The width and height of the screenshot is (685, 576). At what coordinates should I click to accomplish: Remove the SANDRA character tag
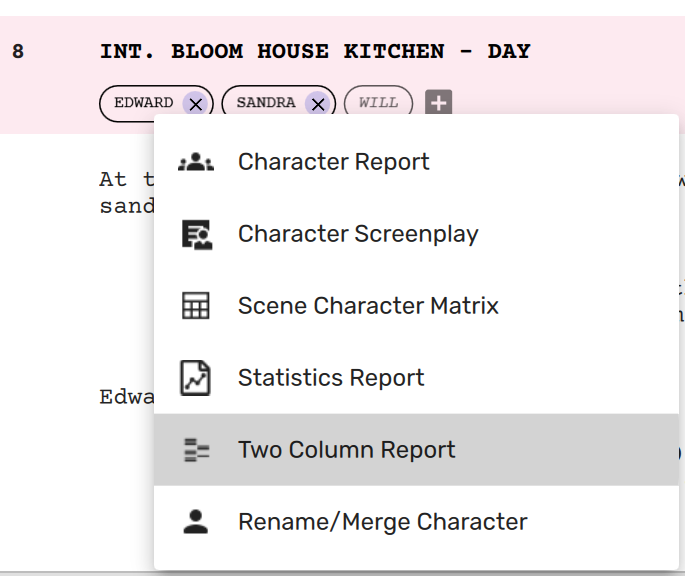coord(318,104)
